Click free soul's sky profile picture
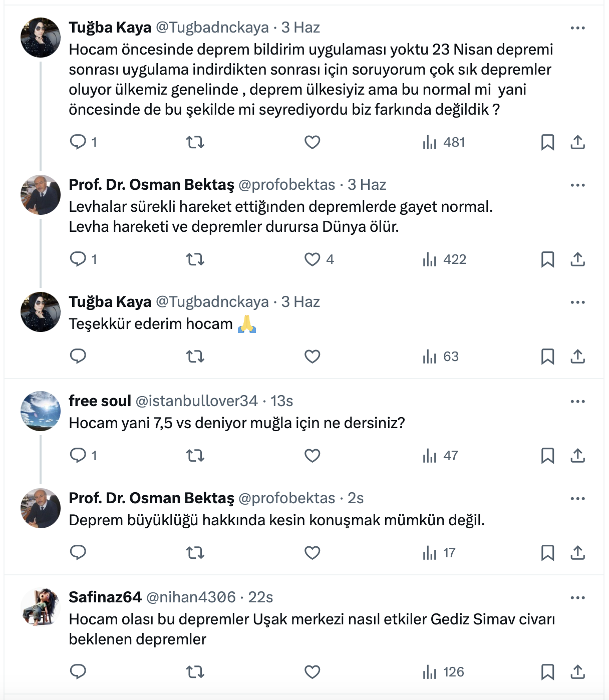The image size is (609, 700). click(x=41, y=411)
